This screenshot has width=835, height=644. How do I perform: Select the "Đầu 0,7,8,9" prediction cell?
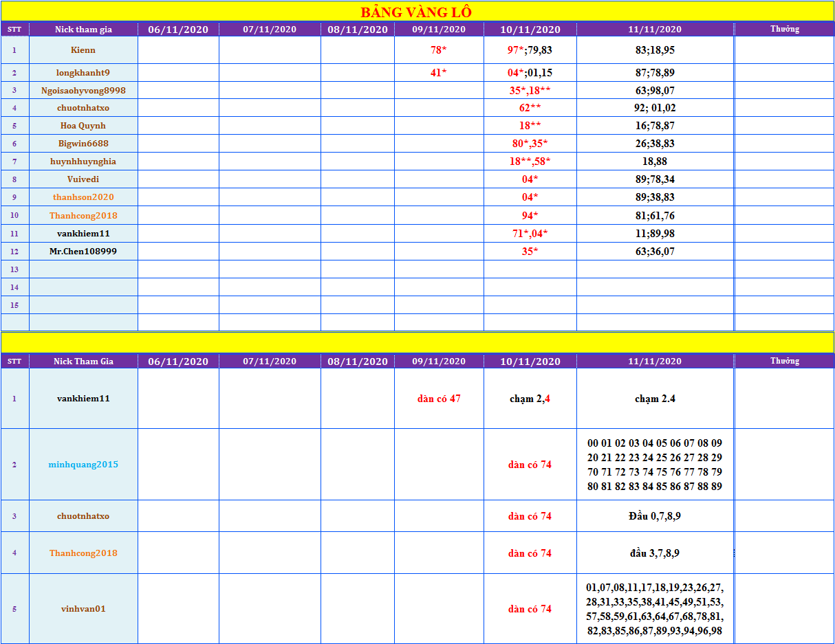click(655, 516)
